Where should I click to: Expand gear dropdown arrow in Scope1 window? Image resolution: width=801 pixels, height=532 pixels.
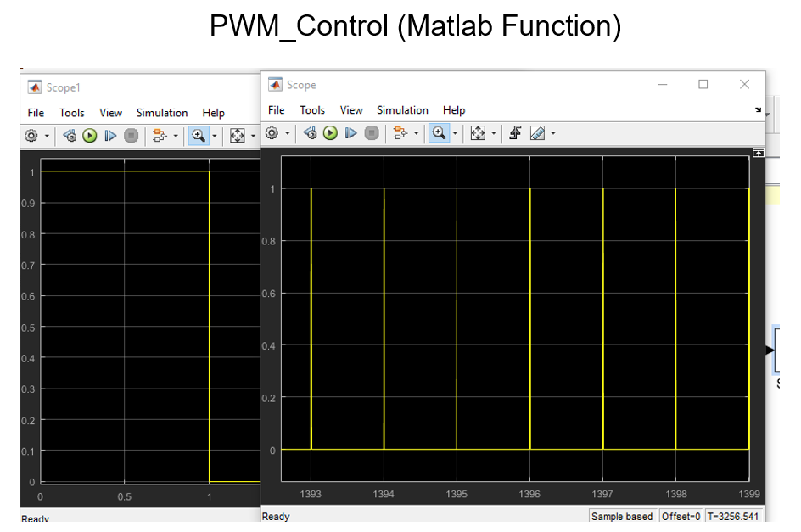(47, 136)
